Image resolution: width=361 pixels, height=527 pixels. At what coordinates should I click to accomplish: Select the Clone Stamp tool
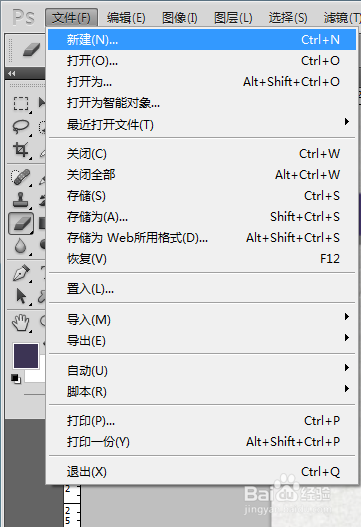pos(21,200)
